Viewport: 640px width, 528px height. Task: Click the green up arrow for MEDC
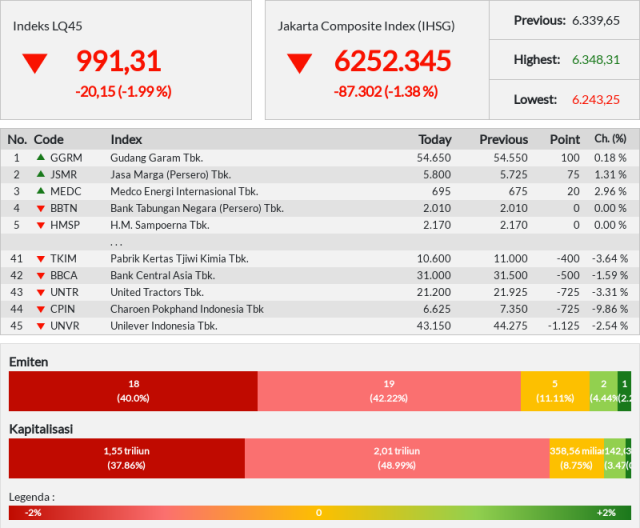point(40,191)
